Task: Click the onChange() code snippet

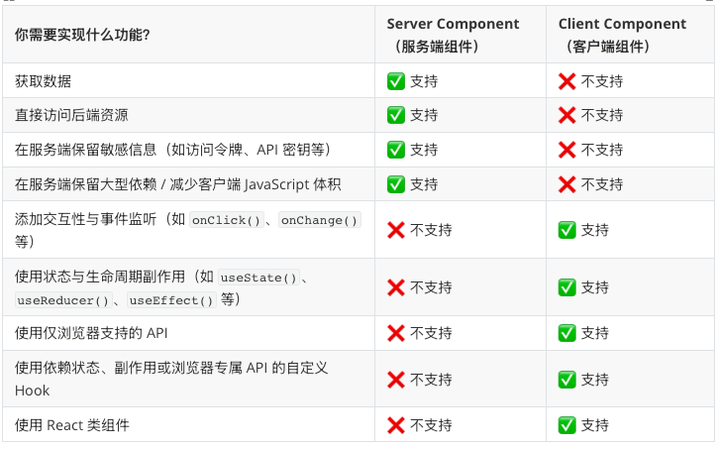Action: [x=320, y=219]
